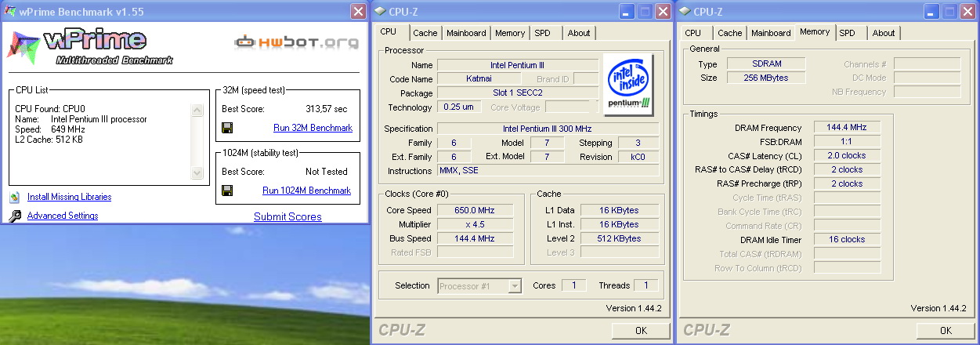Click the Submit Scores link

(287, 217)
